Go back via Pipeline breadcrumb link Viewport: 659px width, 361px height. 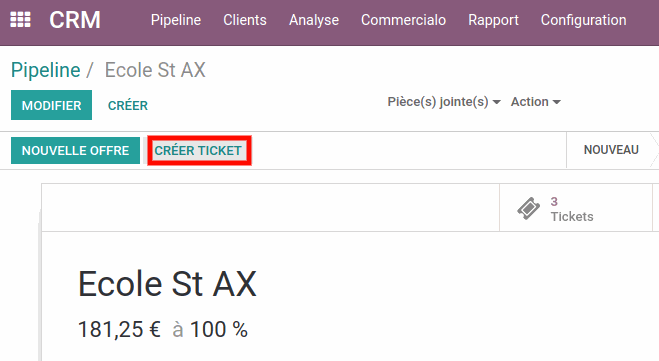tap(45, 70)
